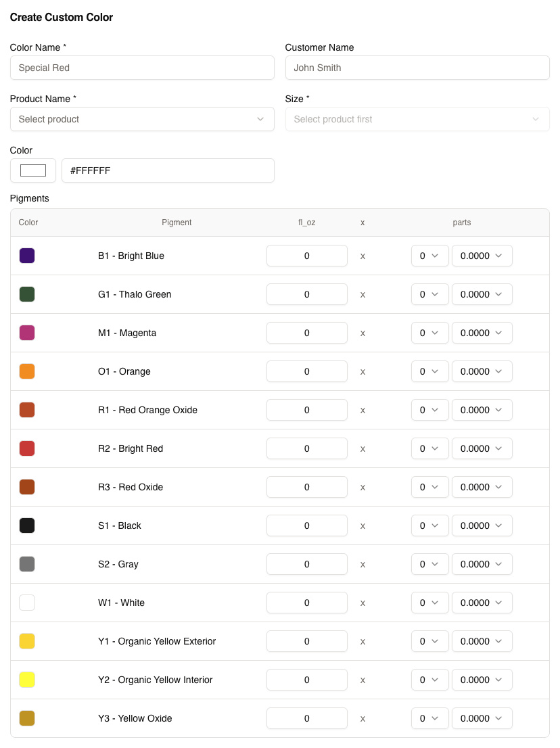The width and height of the screenshot is (560, 748).
Task: Click the Customer Name input field
Action: click(417, 68)
